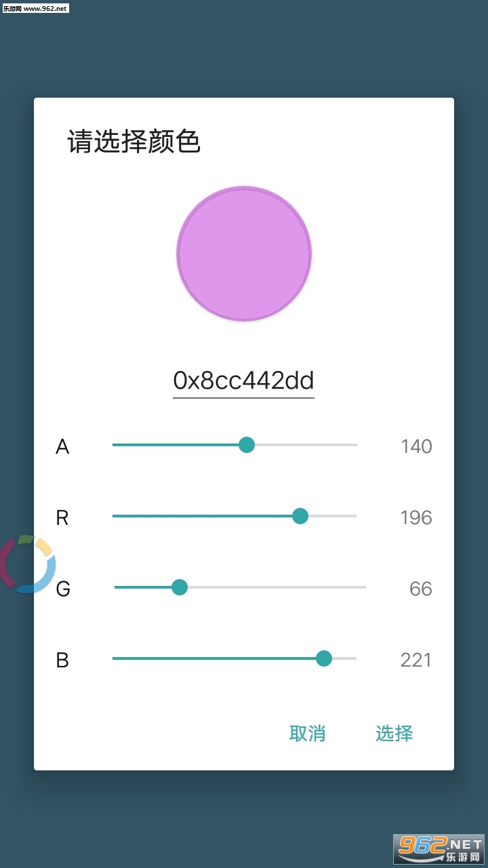Click the A channel label
The width and height of the screenshot is (488, 868).
(x=62, y=446)
